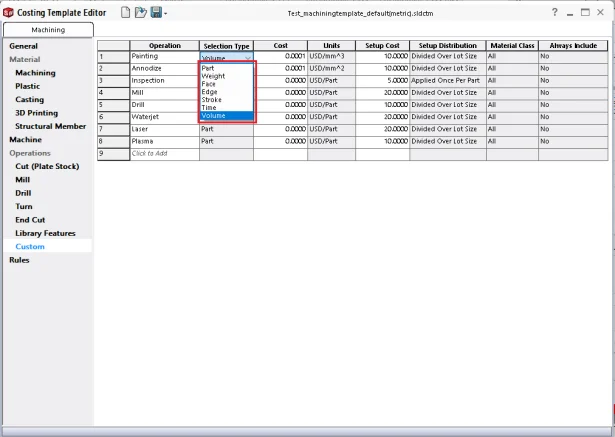This screenshot has width=615, height=437.
Task: Click Applied Once Per Part cell
Action: point(448,81)
